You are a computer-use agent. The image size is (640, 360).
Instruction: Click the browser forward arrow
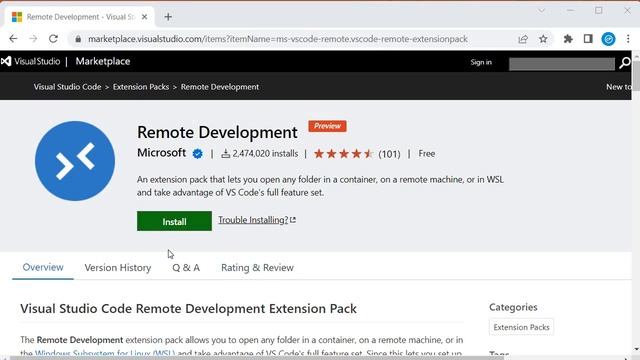coord(33,39)
